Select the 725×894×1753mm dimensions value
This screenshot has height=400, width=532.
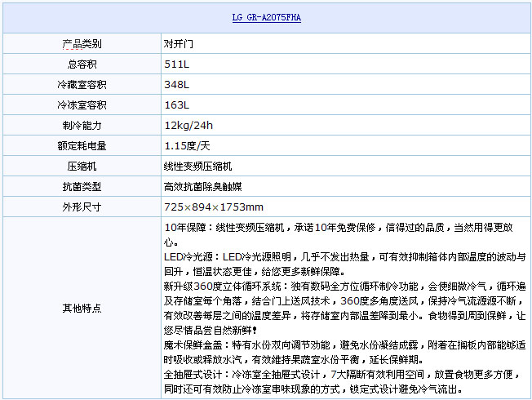[x=214, y=207]
